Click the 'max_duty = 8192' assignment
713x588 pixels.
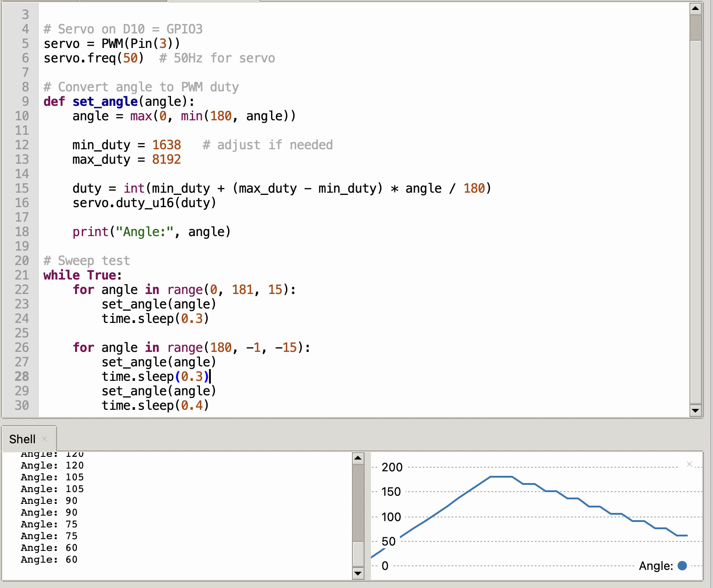click(x=127, y=160)
